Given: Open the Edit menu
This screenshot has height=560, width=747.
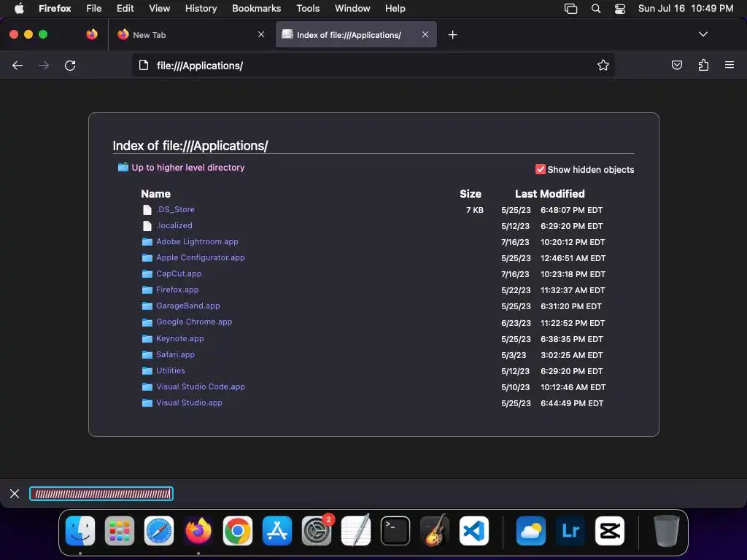Looking at the screenshot, I should click(125, 8).
